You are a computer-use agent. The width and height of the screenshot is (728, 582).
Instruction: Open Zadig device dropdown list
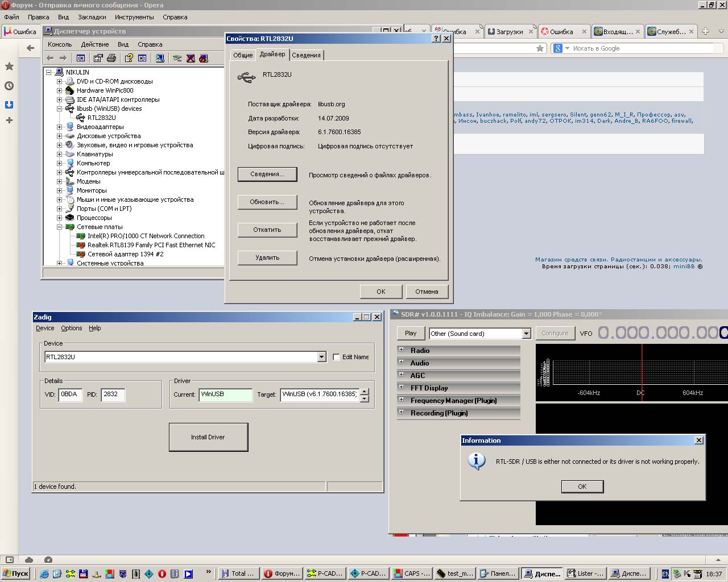coord(321,357)
